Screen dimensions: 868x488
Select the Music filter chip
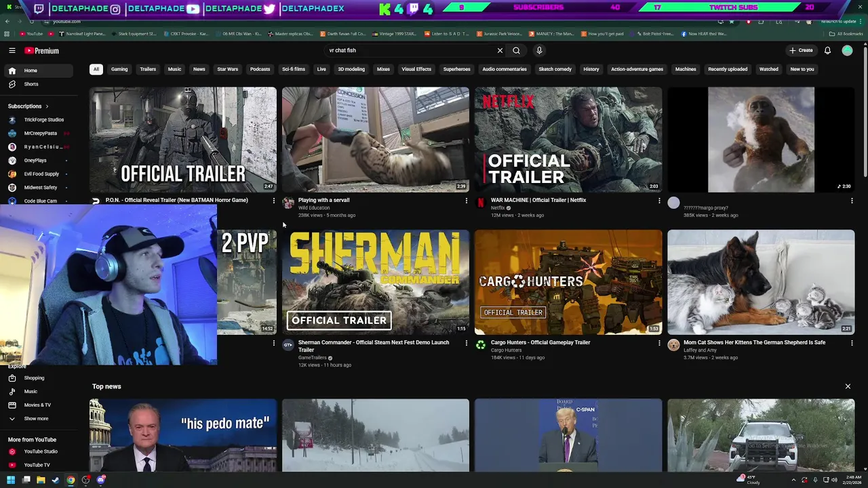(174, 69)
